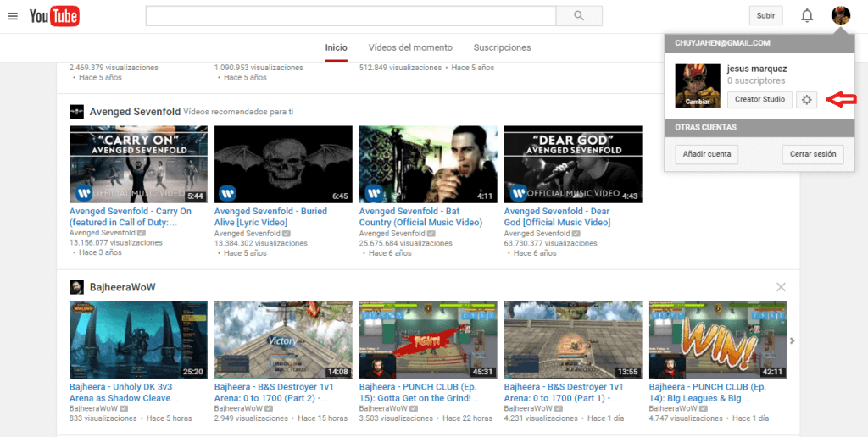The width and height of the screenshot is (868, 437).
Task: Switch to Vídeos del momento tab
Action: (410, 47)
